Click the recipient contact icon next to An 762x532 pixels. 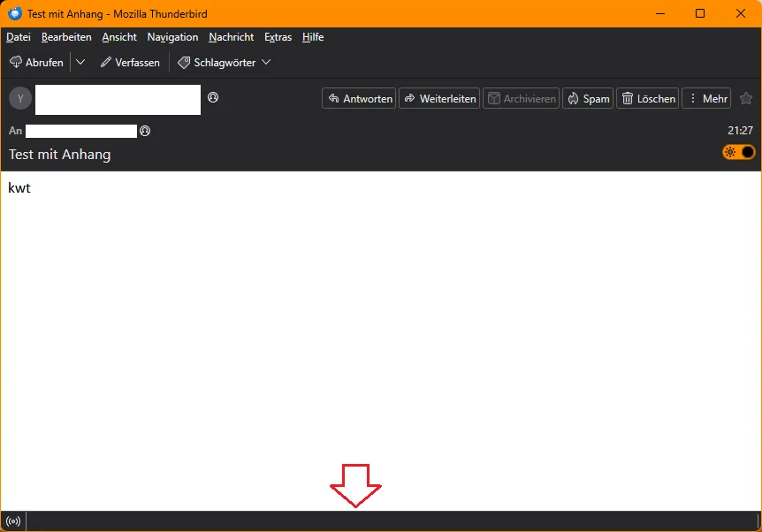[x=145, y=131]
